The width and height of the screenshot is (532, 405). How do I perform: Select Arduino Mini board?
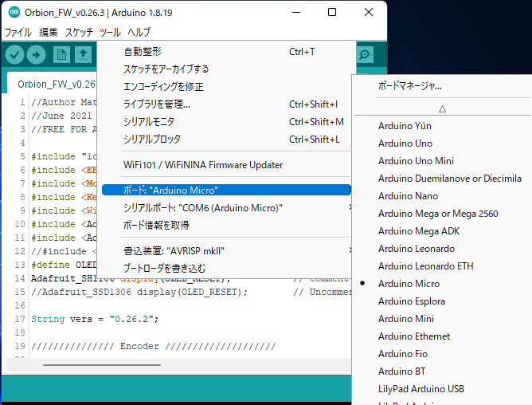(x=443, y=319)
